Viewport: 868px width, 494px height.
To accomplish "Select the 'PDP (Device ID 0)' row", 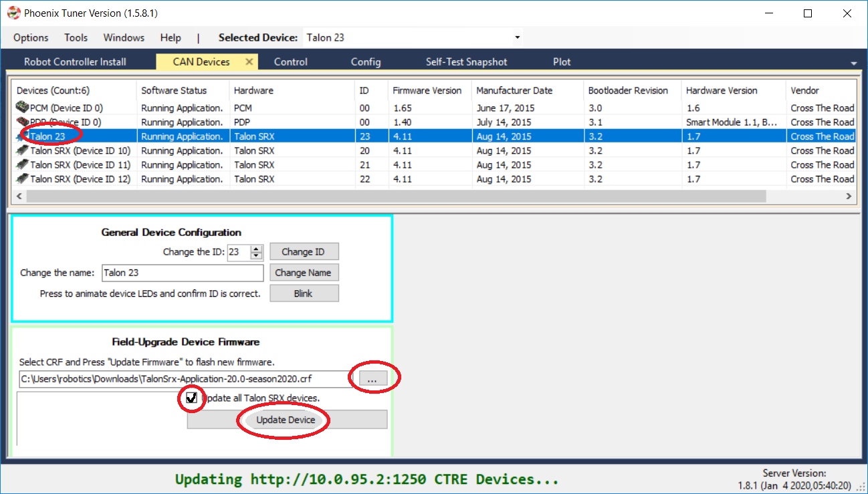I will (x=434, y=122).
